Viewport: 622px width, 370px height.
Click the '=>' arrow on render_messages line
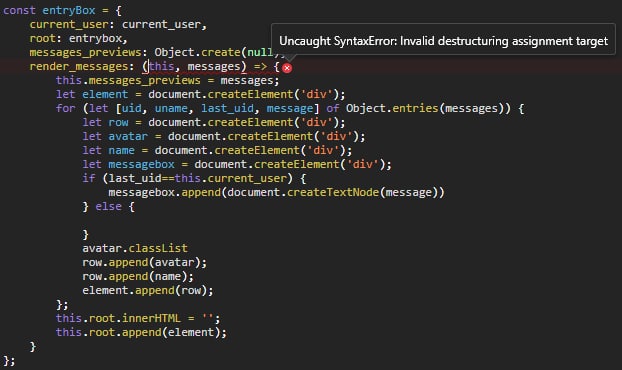(260, 66)
